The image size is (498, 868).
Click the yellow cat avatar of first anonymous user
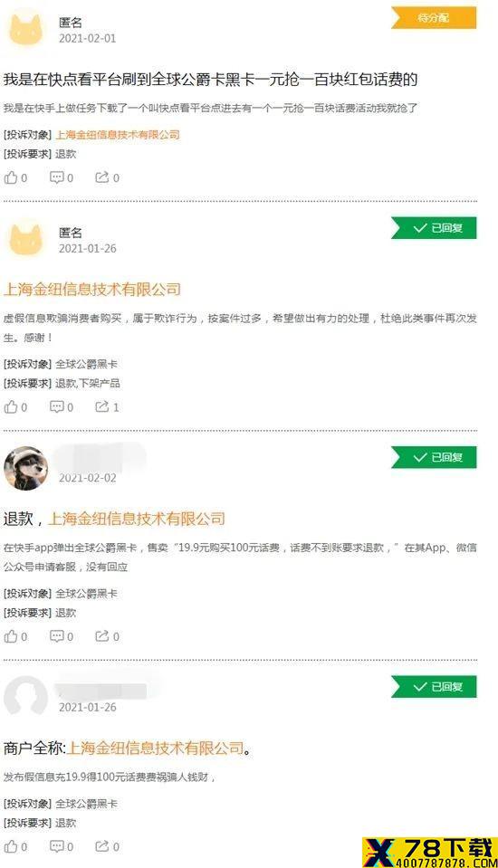pos(25,30)
